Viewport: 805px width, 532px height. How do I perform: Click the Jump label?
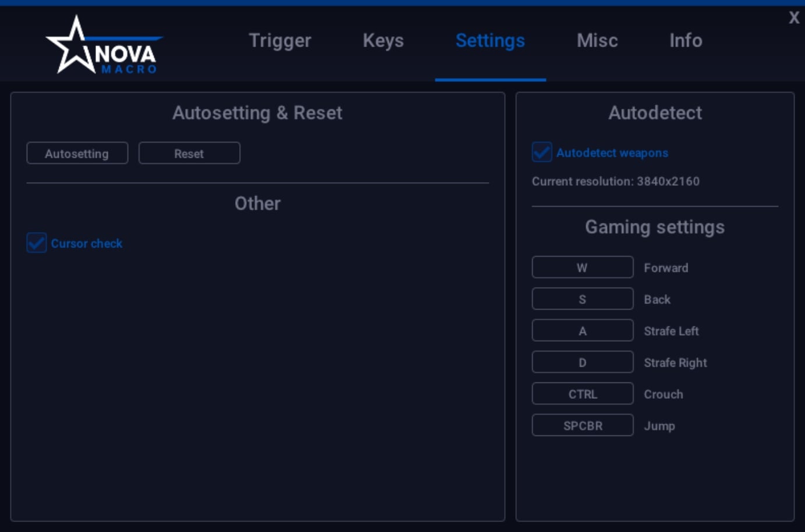659,426
